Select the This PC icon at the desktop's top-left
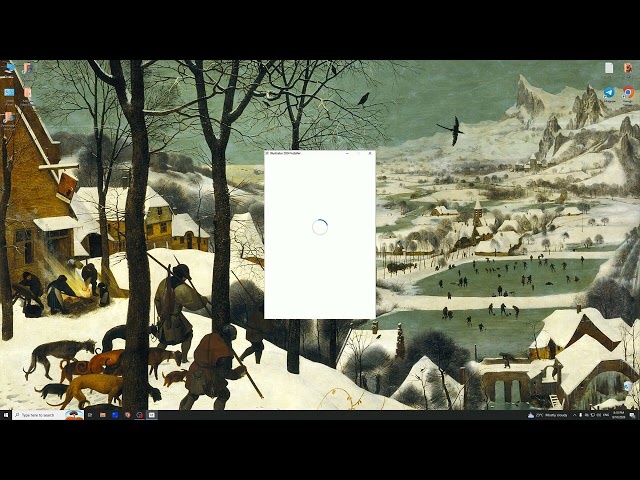This screenshot has height=480, width=640. click(10, 68)
